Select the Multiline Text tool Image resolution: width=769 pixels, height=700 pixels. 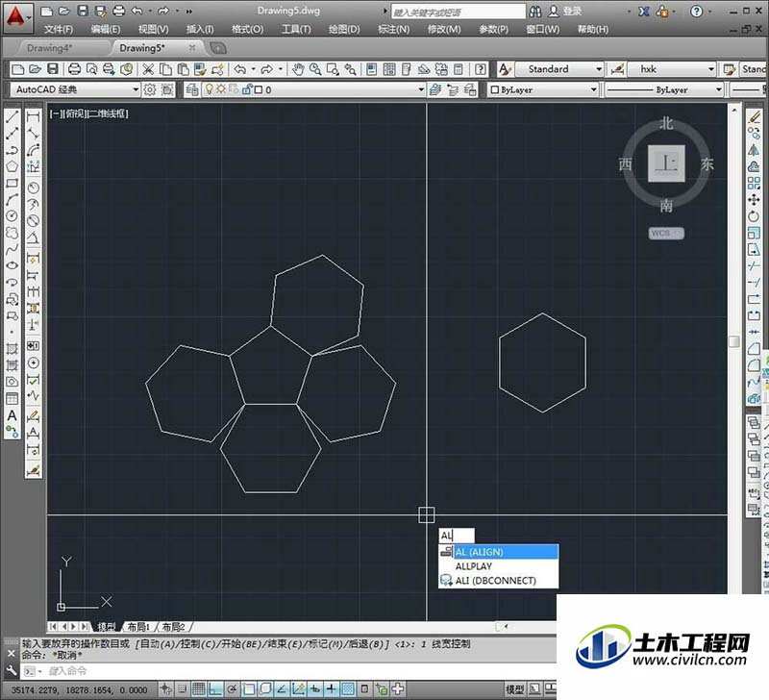pyautogui.click(x=12, y=415)
